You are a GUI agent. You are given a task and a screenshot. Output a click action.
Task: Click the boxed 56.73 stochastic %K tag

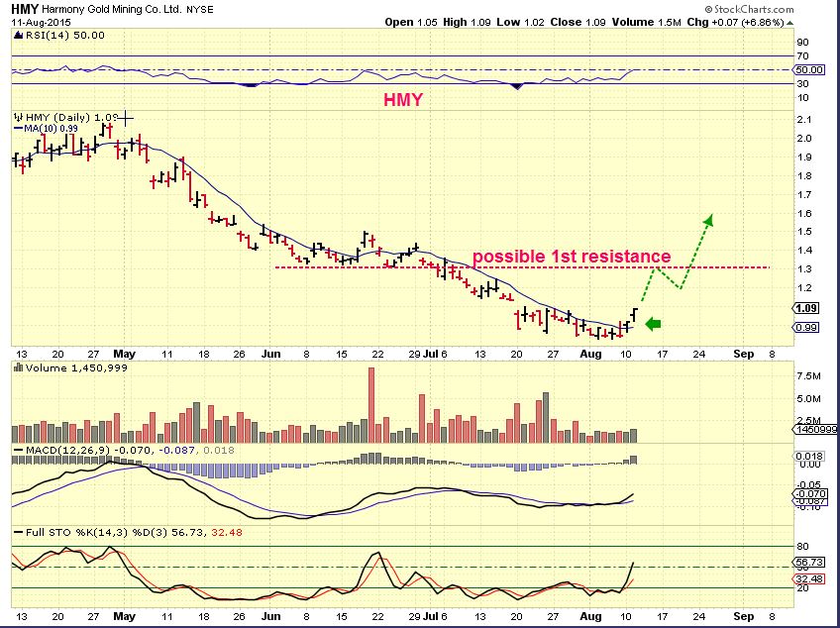tap(808, 562)
